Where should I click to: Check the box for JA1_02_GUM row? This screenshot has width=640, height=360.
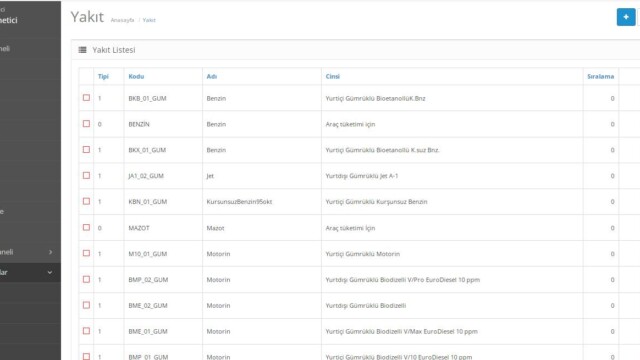[86, 175]
